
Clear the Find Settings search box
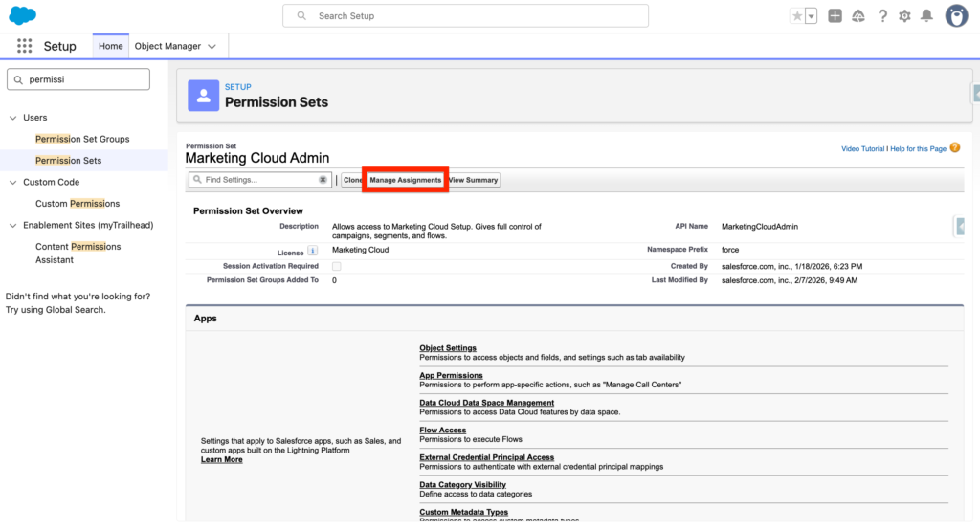(x=323, y=180)
